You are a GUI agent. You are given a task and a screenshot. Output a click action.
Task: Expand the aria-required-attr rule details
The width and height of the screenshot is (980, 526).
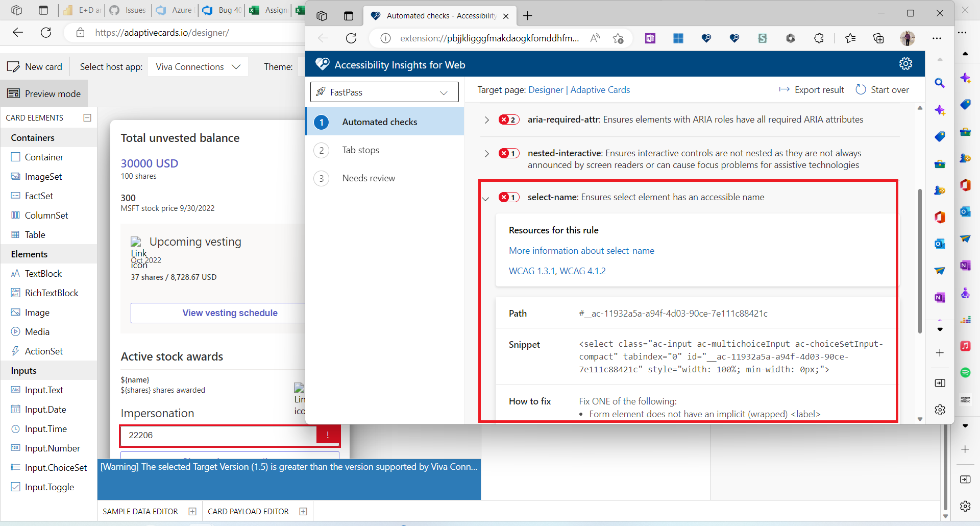[x=486, y=119]
